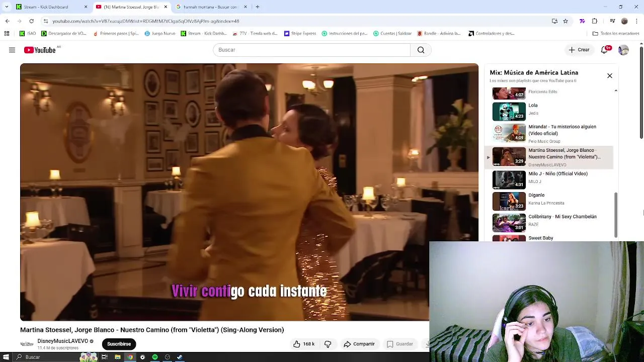
Task: Click the Crear button
Action: click(x=579, y=50)
